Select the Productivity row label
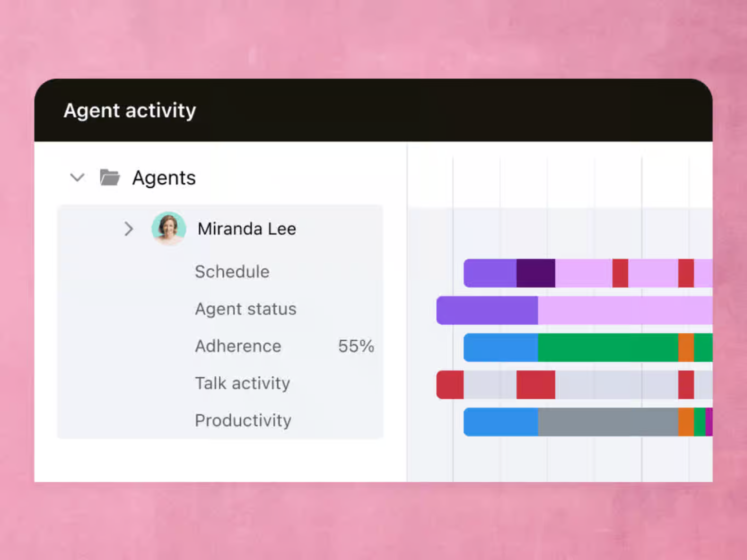 click(x=243, y=420)
